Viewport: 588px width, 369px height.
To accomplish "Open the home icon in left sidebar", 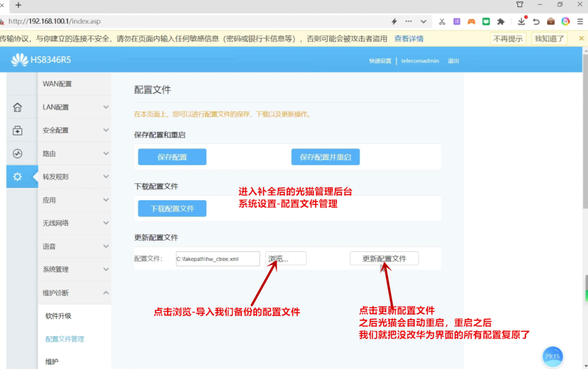I will (17, 107).
